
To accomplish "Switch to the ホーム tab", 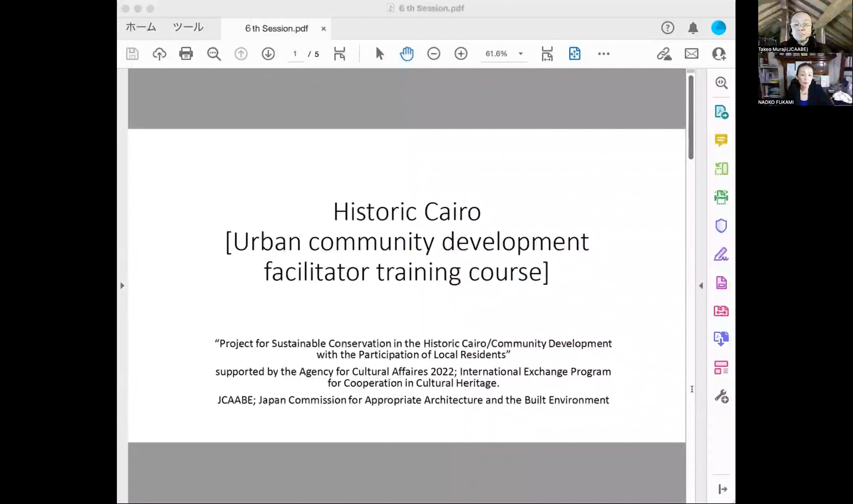I will (x=141, y=27).
